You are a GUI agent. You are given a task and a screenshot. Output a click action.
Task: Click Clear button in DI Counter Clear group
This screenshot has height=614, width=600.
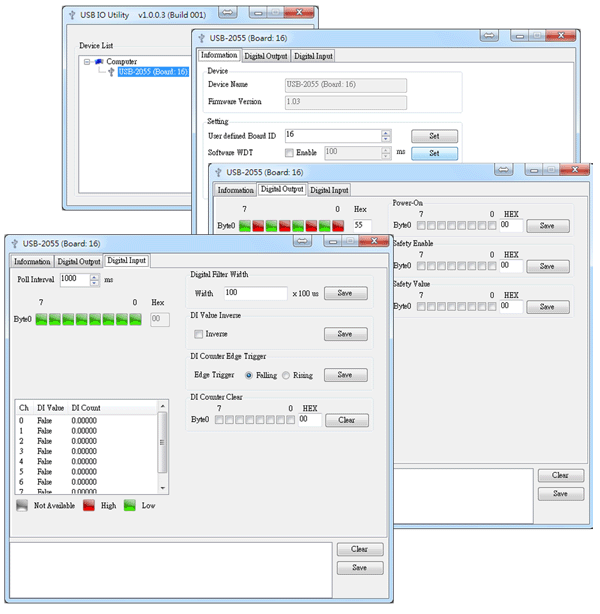tap(347, 421)
